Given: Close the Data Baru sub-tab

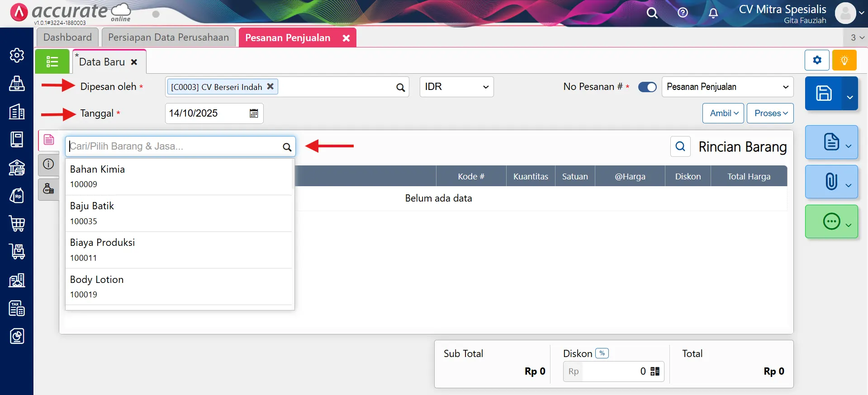Looking at the screenshot, I should pos(134,62).
